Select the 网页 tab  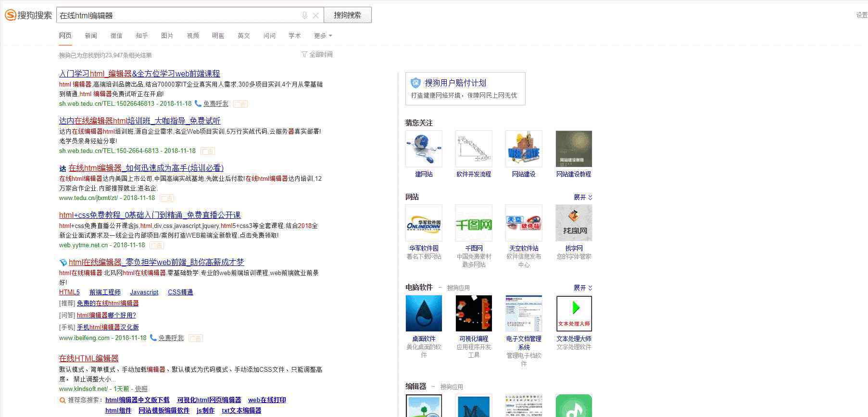[x=65, y=36]
